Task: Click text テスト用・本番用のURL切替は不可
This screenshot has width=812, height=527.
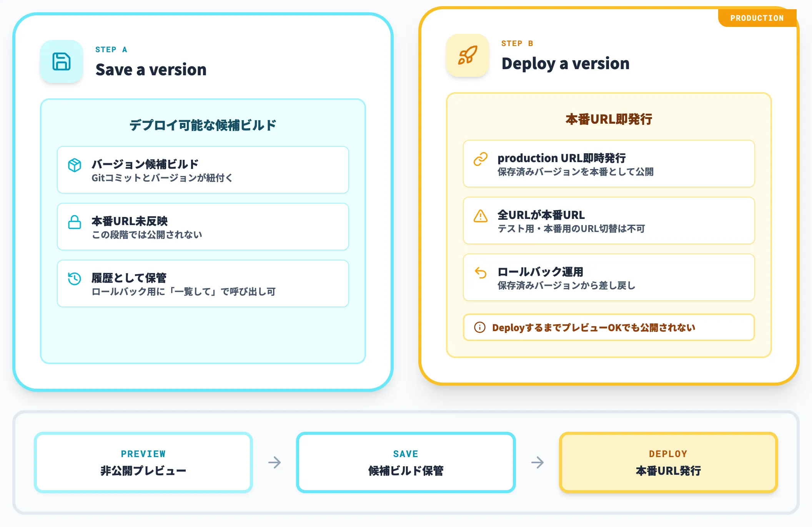Action: pyautogui.click(x=571, y=229)
